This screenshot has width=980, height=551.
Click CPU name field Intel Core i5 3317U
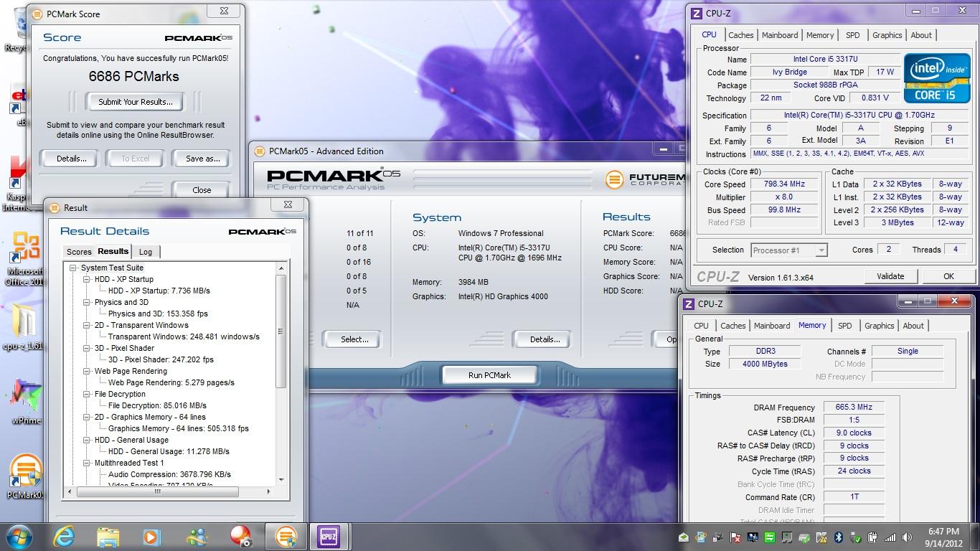[x=825, y=59]
